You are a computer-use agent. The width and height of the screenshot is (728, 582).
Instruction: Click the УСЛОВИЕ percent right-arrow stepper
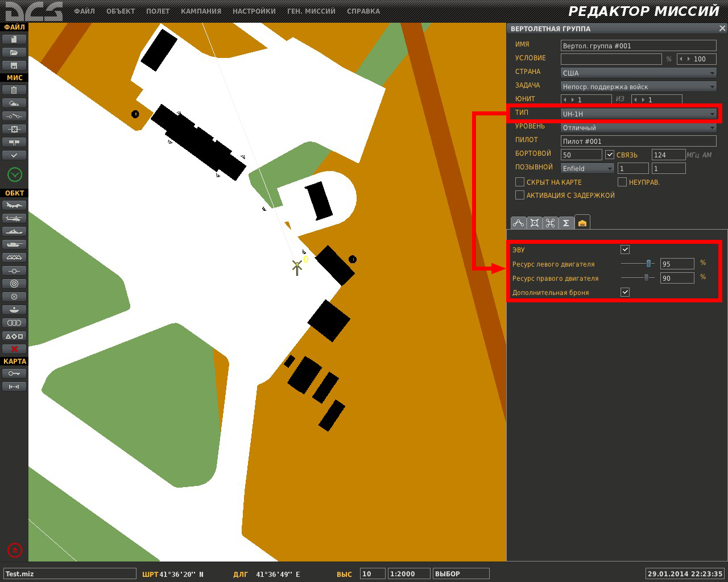coord(689,59)
